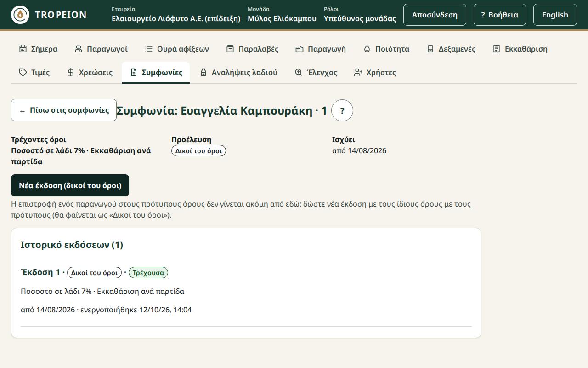Switch language to English
Viewport: 588px width, 368px height.
[x=555, y=15]
